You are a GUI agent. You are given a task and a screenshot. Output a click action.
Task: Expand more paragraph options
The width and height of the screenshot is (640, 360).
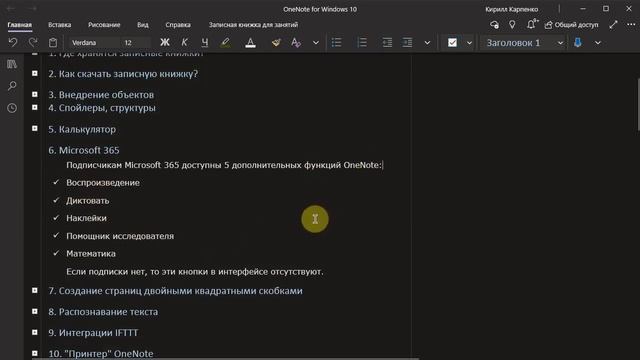click(x=427, y=42)
